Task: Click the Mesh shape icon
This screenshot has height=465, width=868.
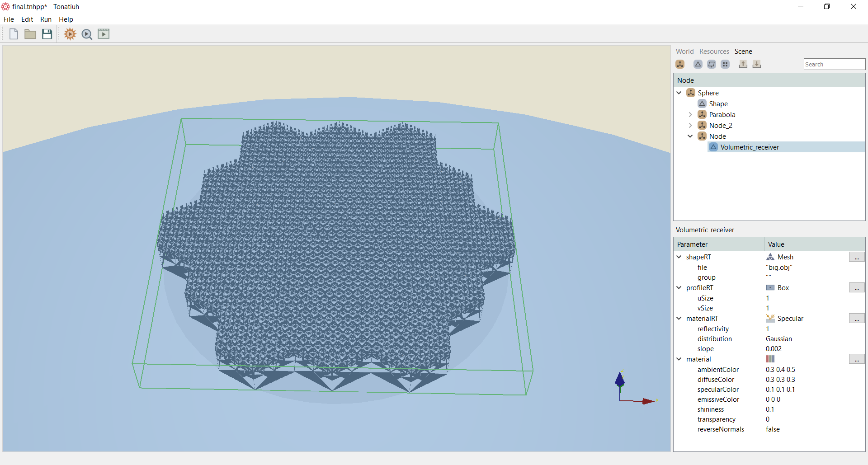Action: coord(770,257)
